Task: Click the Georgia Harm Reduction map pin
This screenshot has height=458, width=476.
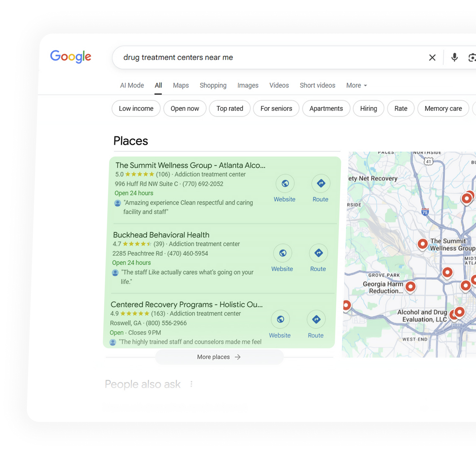Action: (x=410, y=287)
